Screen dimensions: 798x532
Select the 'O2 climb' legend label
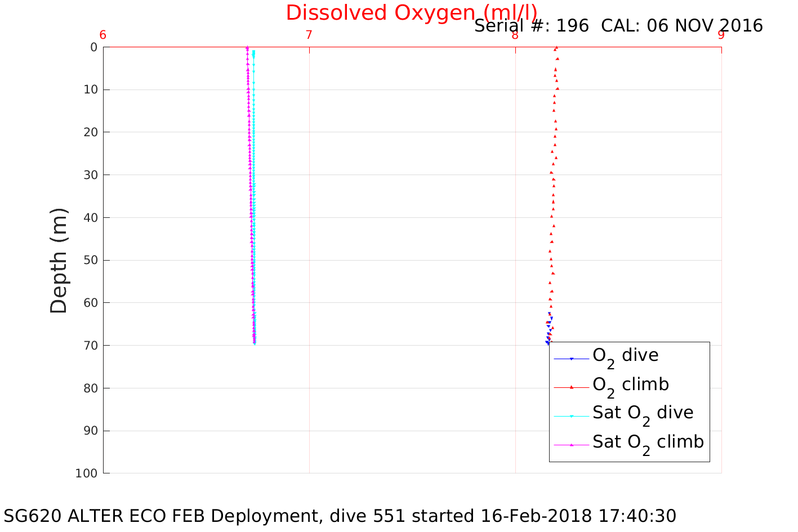pyautogui.click(x=631, y=385)
